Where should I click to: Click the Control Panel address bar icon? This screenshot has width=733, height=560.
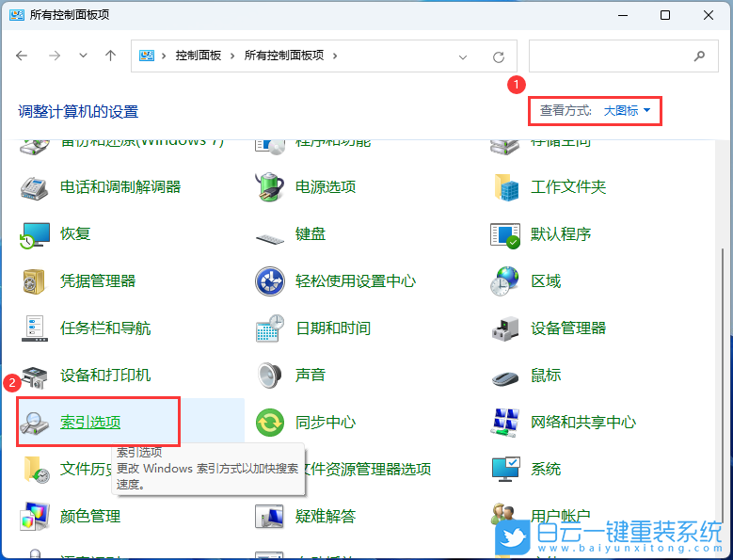click(x=147, y=56)
